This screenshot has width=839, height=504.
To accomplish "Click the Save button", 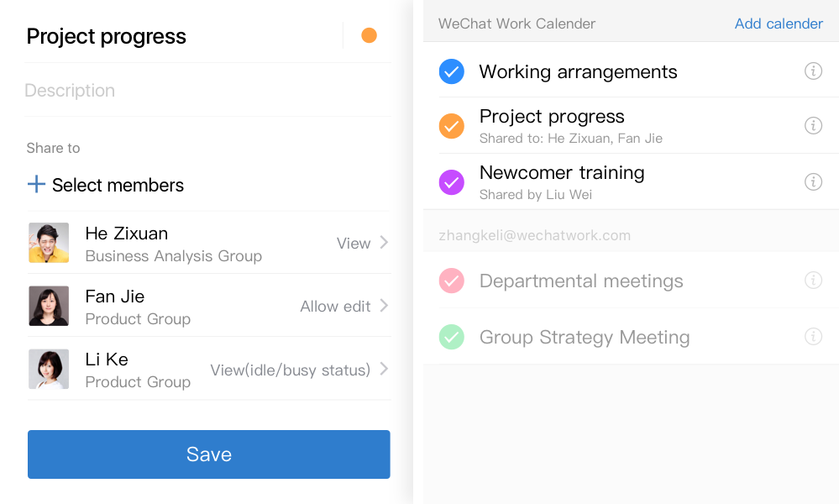I will point(208,454).
